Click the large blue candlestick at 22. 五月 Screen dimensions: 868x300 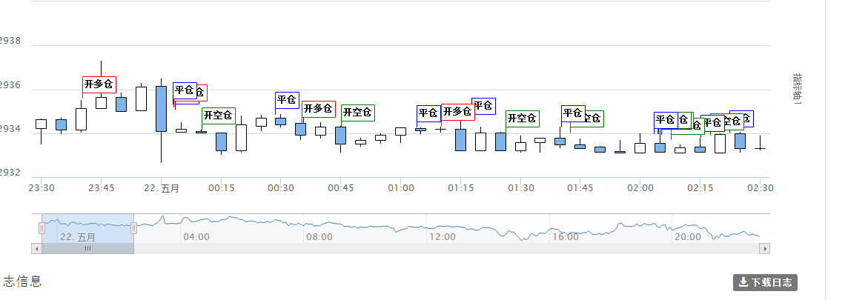pyautogui.click(x=161, y=108)
